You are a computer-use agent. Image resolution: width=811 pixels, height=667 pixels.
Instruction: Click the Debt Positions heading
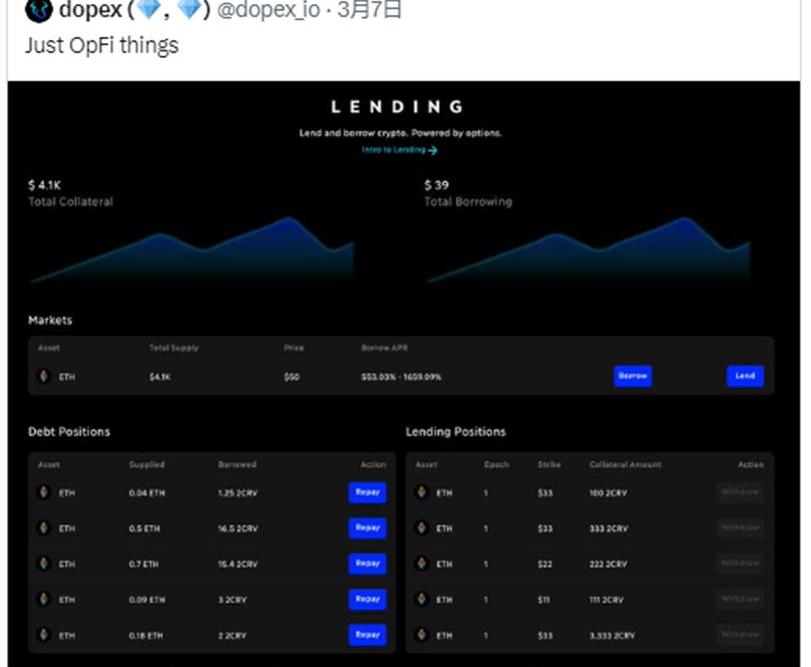coord(69,432)
